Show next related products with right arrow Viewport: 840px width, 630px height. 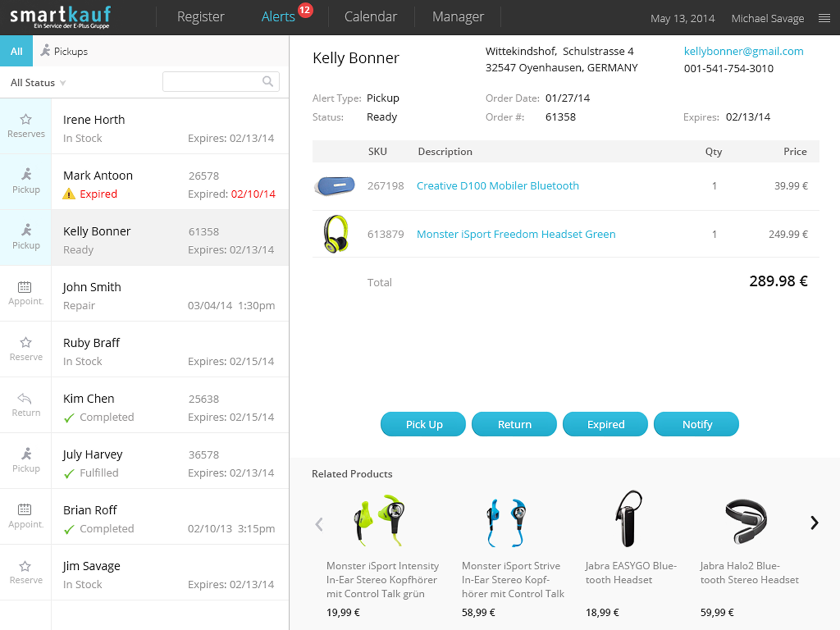point(814,523)
